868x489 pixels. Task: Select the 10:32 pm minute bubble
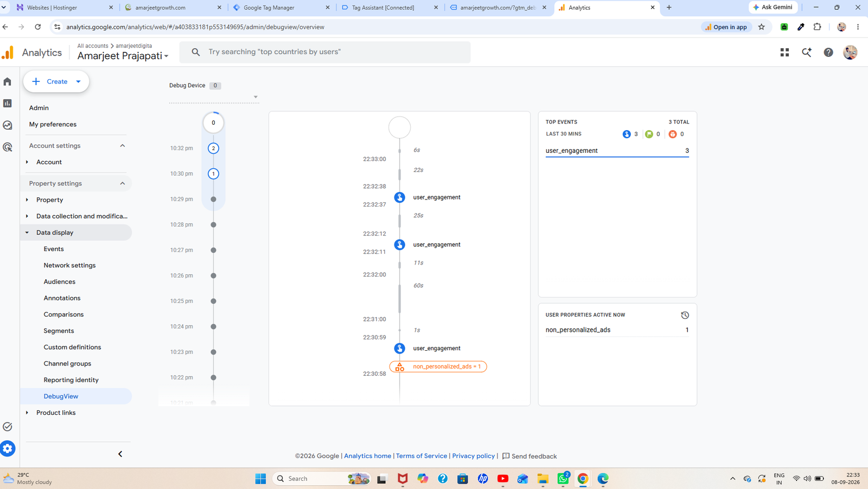click(213, 148)
